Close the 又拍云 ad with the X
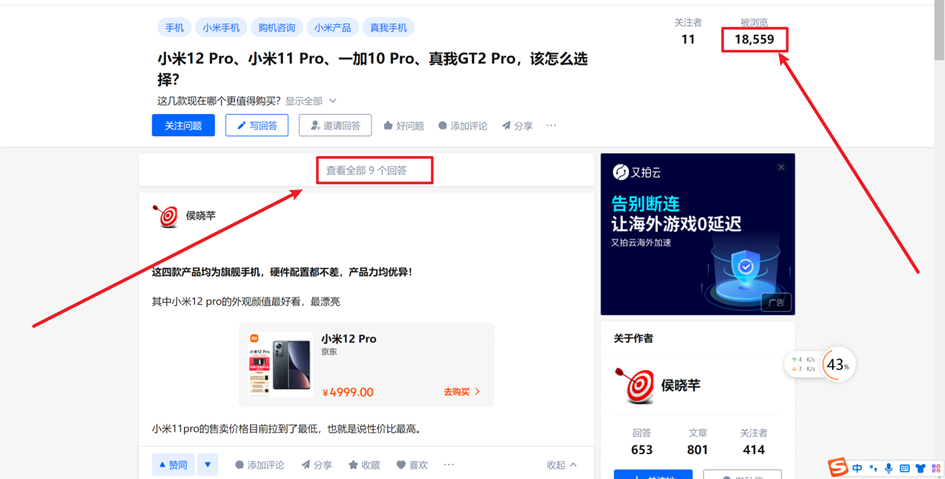This screenshot has width=945, height=479. [781, 167]
